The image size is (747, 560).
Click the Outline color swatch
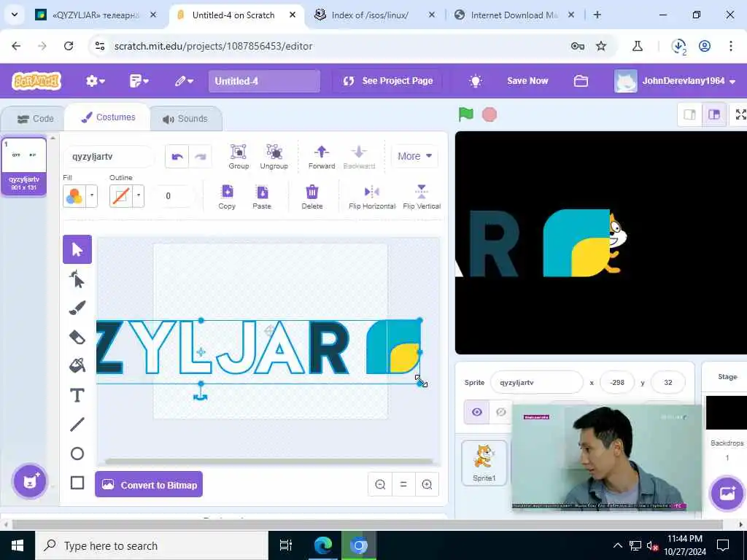[121, 195]
